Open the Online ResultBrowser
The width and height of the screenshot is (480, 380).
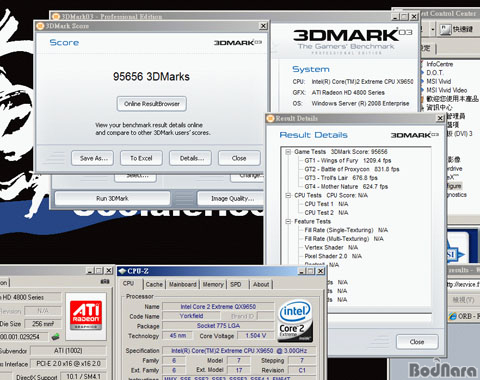(152, 104)
